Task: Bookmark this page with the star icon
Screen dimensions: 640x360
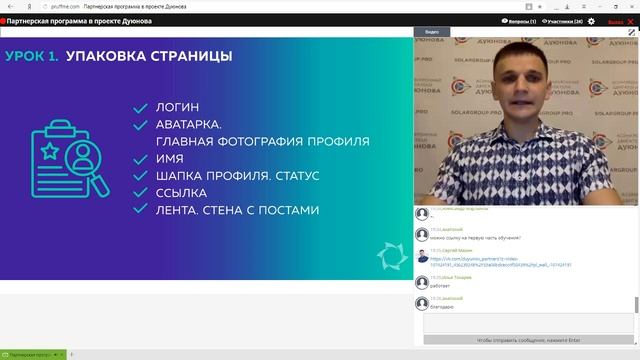Action: [x=540, y=7]
